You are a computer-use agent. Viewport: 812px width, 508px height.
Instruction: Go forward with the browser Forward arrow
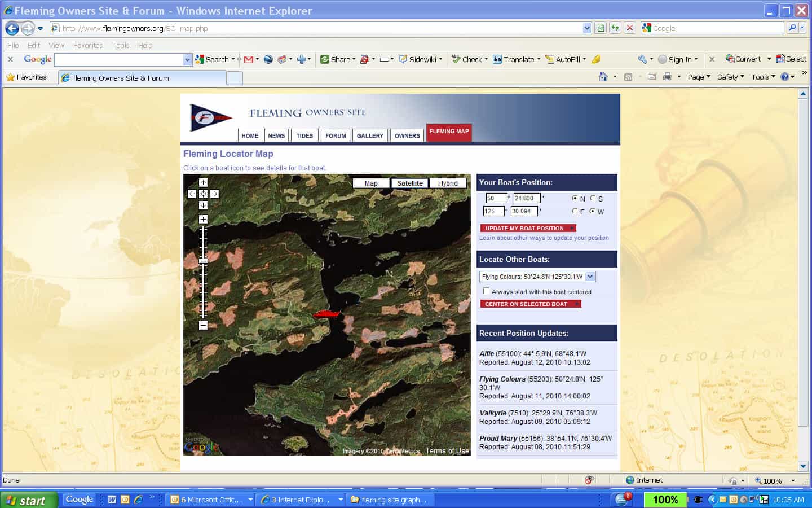tap(28, 28)
